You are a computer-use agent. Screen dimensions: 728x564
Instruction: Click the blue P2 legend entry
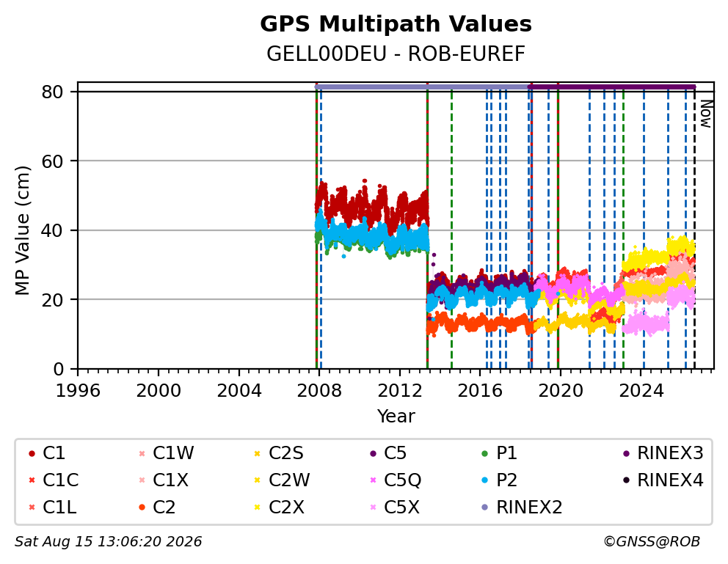tap(500, 480)
